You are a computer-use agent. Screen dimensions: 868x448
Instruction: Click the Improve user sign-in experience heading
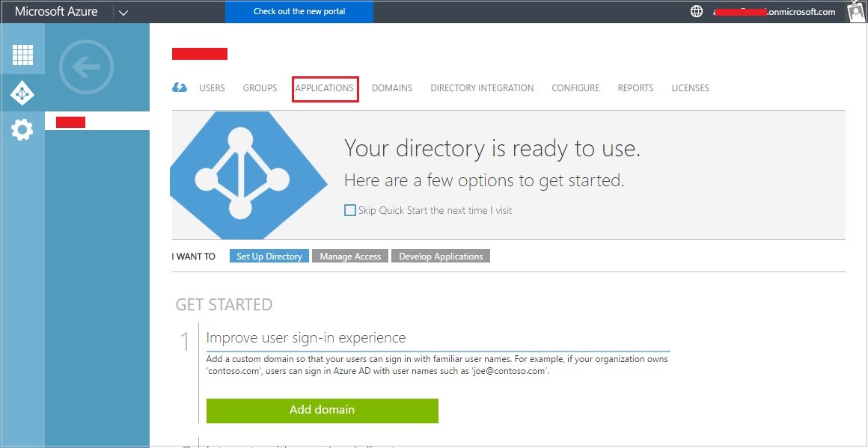[306, 337]
